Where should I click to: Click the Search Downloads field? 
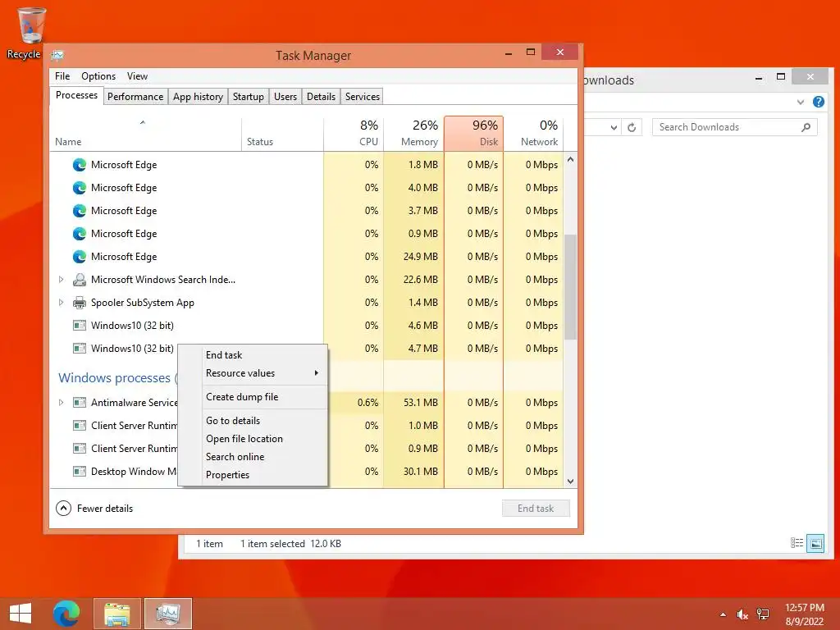click(x=734, y=127)
